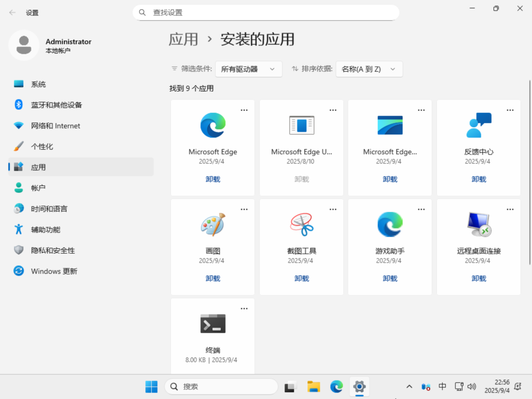Click the 远程桌面连接 app icon

coord(478,225)
